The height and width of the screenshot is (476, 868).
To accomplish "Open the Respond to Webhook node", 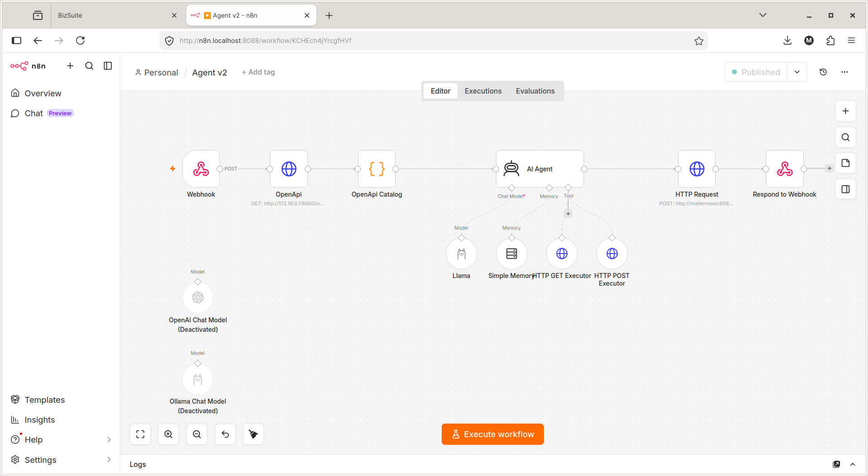I will 784,169.
